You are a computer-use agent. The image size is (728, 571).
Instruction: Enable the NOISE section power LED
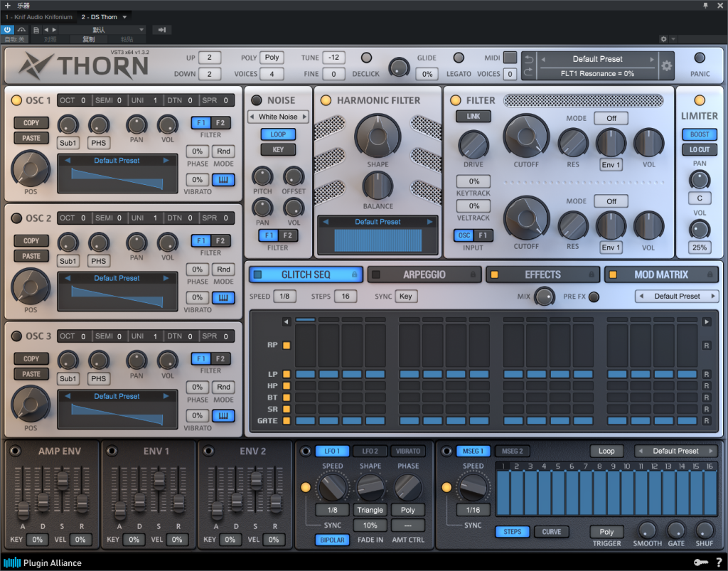tap(256, 100)
